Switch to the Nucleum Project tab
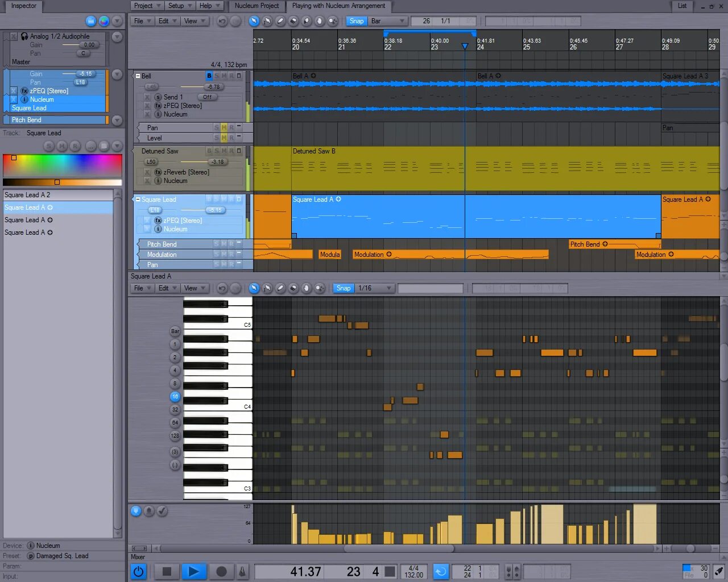 (x=257, y=6)
